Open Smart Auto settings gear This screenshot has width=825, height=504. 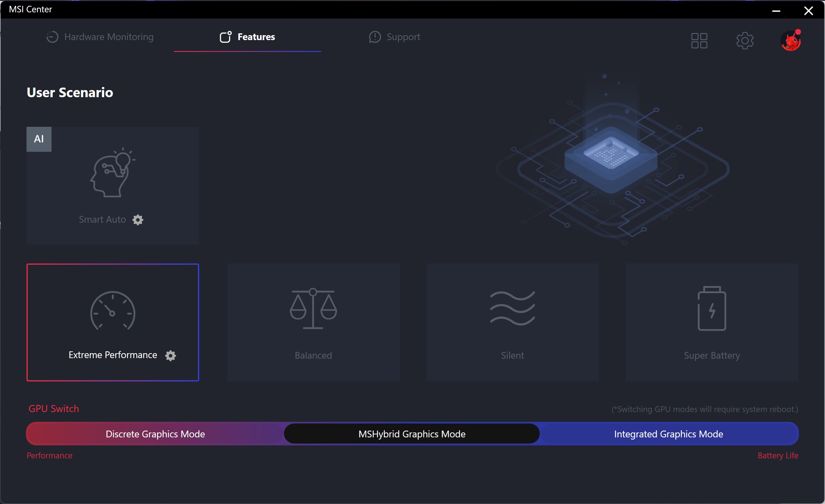[x=137, y=220]
